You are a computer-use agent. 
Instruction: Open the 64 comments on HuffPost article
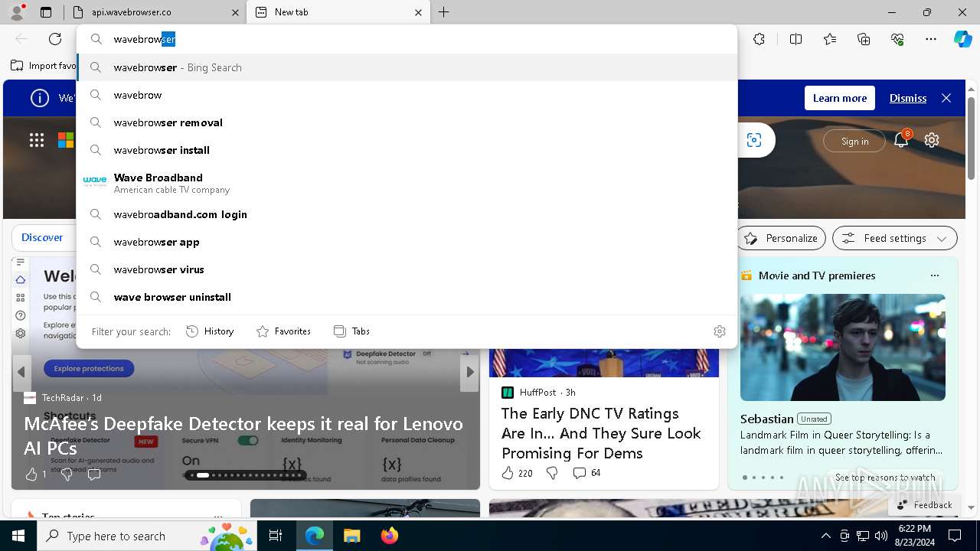coord(587,473)
